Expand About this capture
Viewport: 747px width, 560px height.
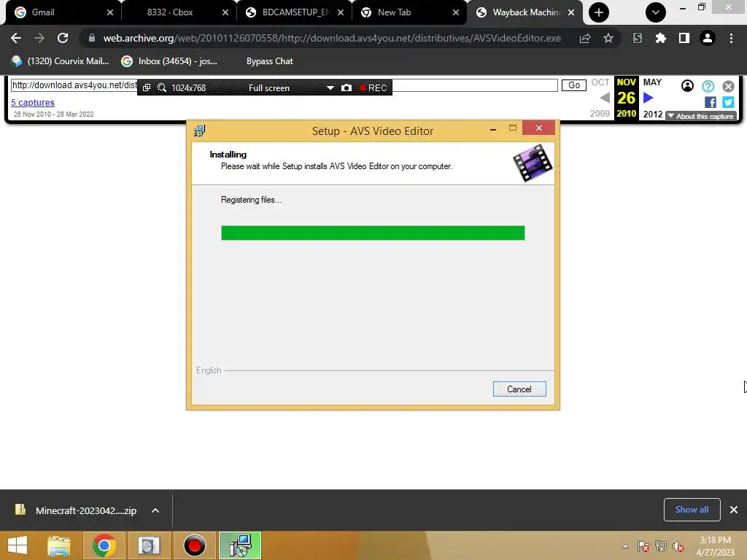(701, 116)
